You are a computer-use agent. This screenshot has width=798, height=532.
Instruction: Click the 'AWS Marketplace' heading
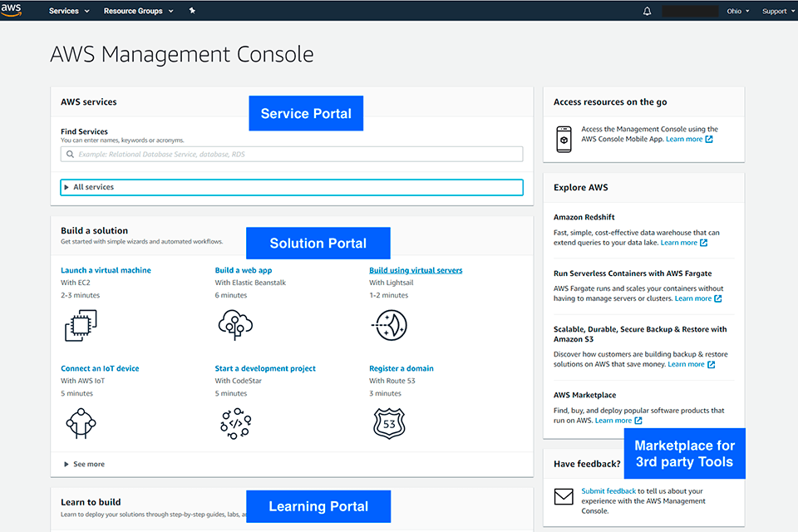click(x=584, y=396)
